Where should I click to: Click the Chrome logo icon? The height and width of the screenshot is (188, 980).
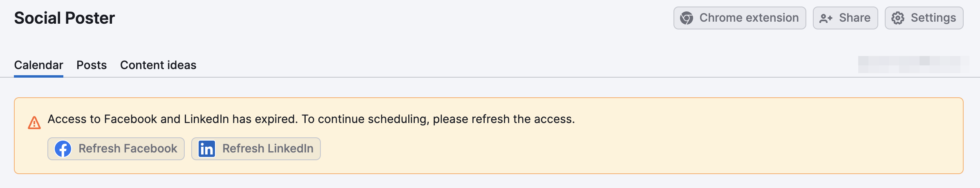[687, 18]
